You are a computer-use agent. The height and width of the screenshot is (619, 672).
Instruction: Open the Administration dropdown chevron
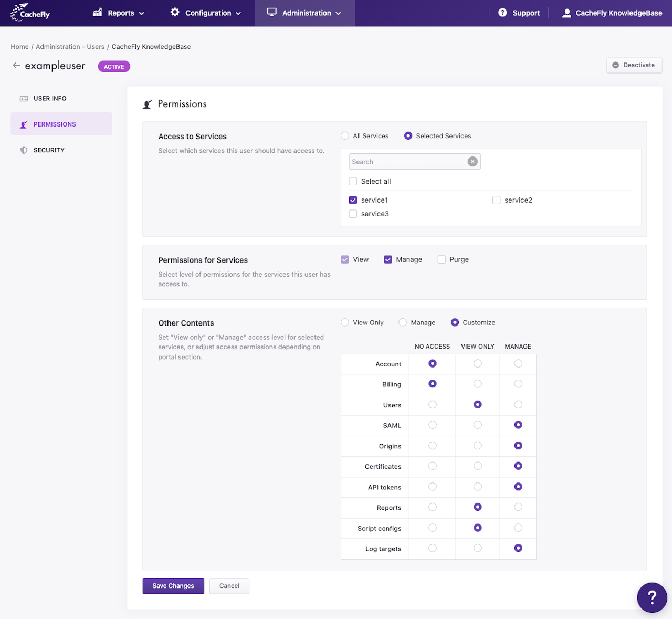pyautogui.click(x=338, y=13)
